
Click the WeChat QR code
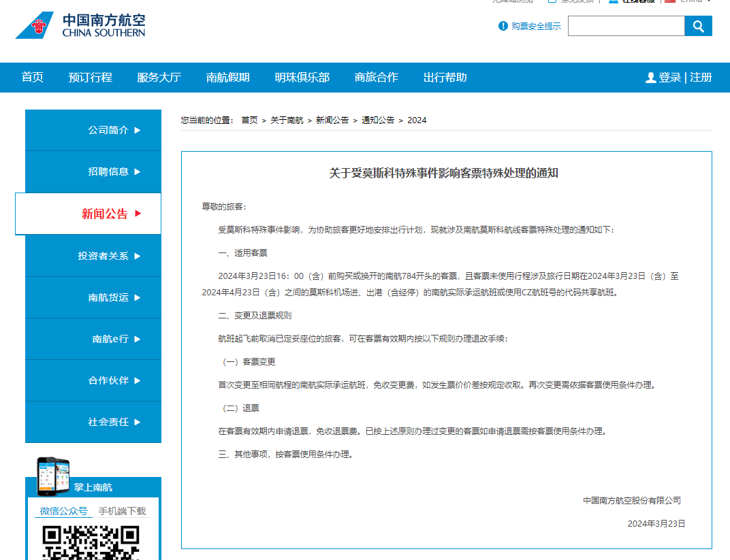tap(91, 542)
